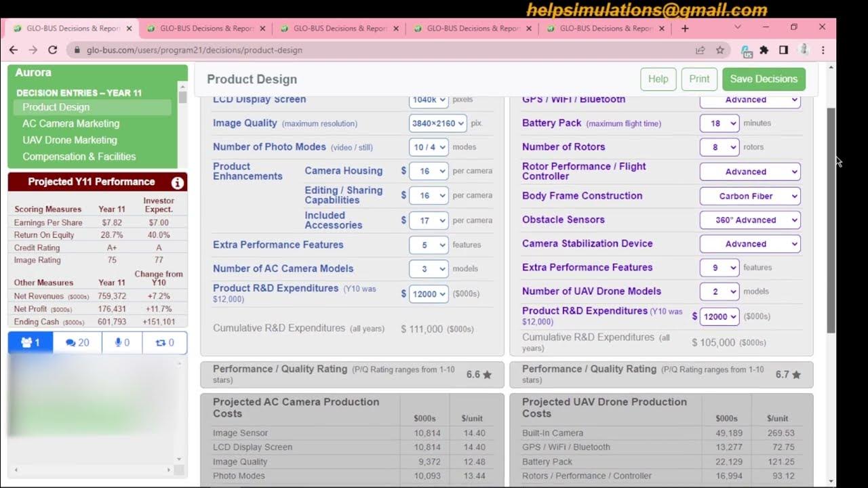Open the microphone tab showing 0
Image resolution: width=868 pixels, height=488 pixels.
point(122,342)
